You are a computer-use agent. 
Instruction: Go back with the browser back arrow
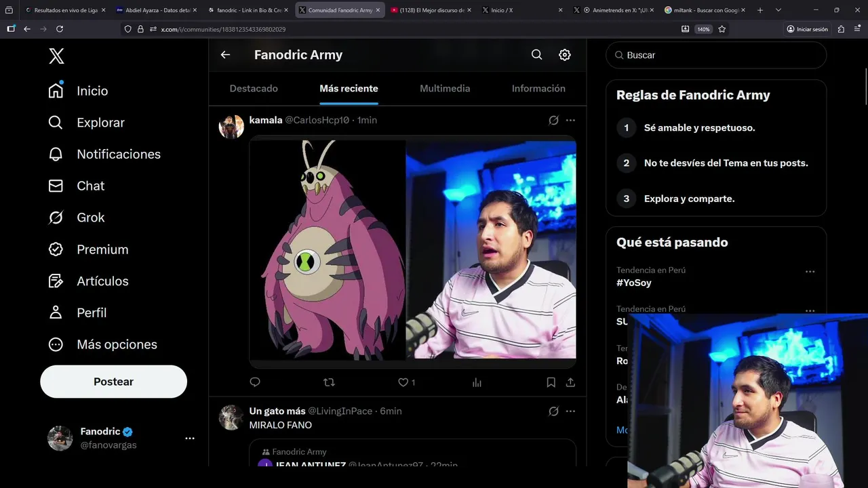pyautogui.click(x=27, y=29)
